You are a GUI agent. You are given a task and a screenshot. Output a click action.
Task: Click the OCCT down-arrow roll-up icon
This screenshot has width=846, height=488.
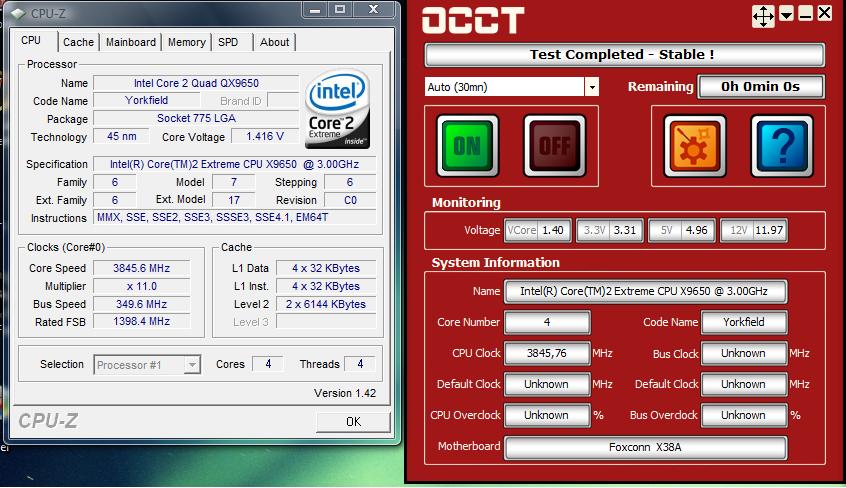[787, 15]
